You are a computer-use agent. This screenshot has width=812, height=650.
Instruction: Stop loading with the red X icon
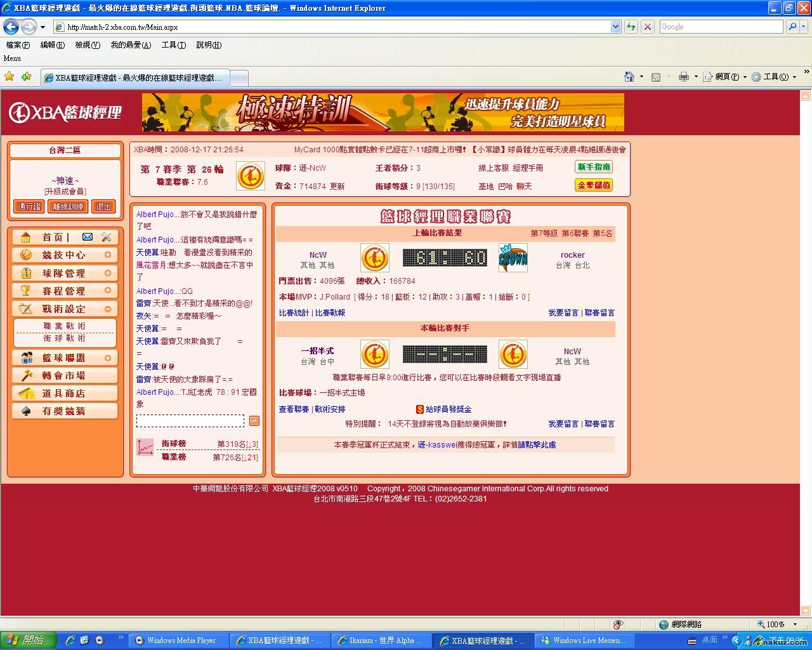(648, 27)
